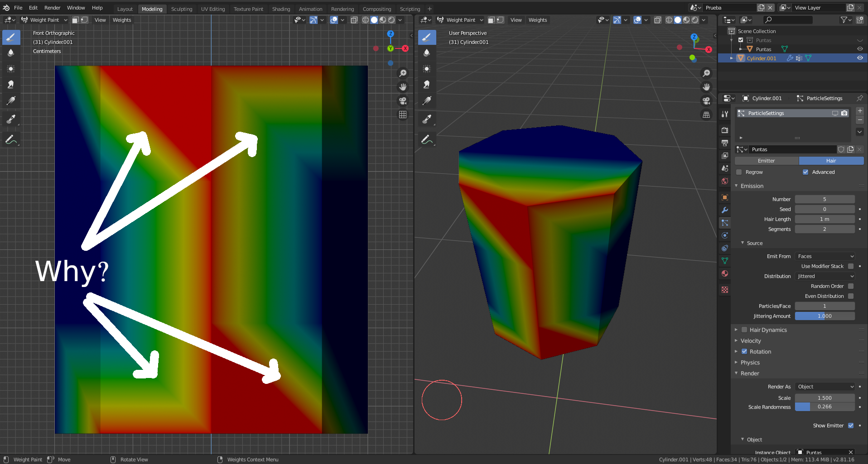The width and height of the screenshot is (868, 464).
Task: Switch to the Shading workspace tab
Action: 281,9
